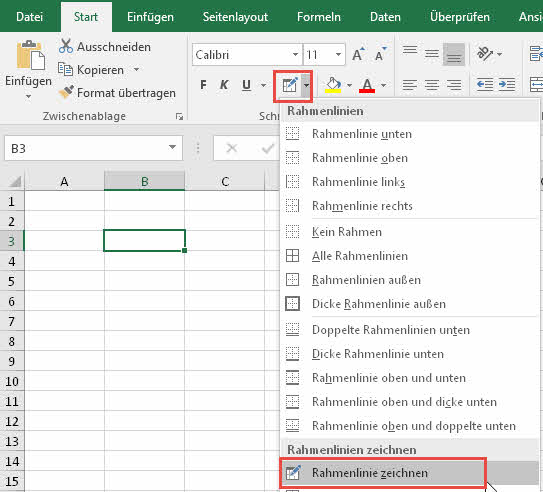
Task: Click the Alle Rahmenlinien grid icon
Action: coord(293,256)
